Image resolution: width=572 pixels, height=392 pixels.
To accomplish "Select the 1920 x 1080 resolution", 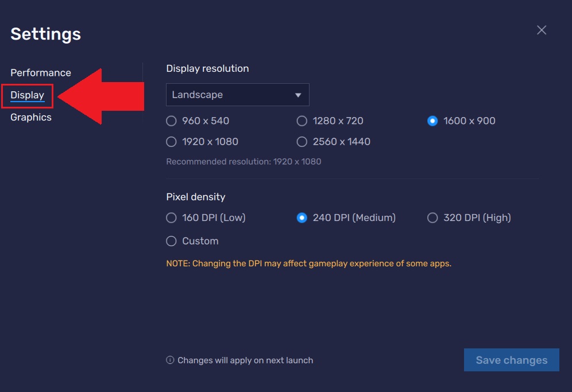I will point(202,142).
